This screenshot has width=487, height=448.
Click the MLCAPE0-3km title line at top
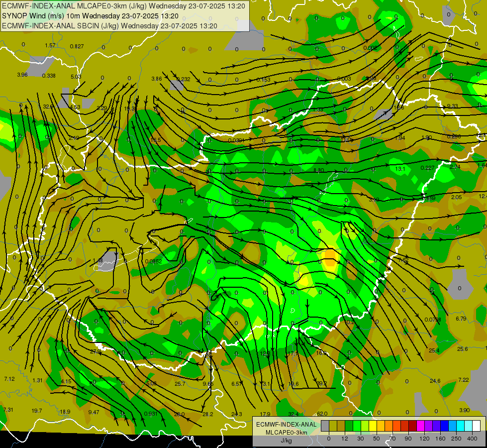point(123,6)
